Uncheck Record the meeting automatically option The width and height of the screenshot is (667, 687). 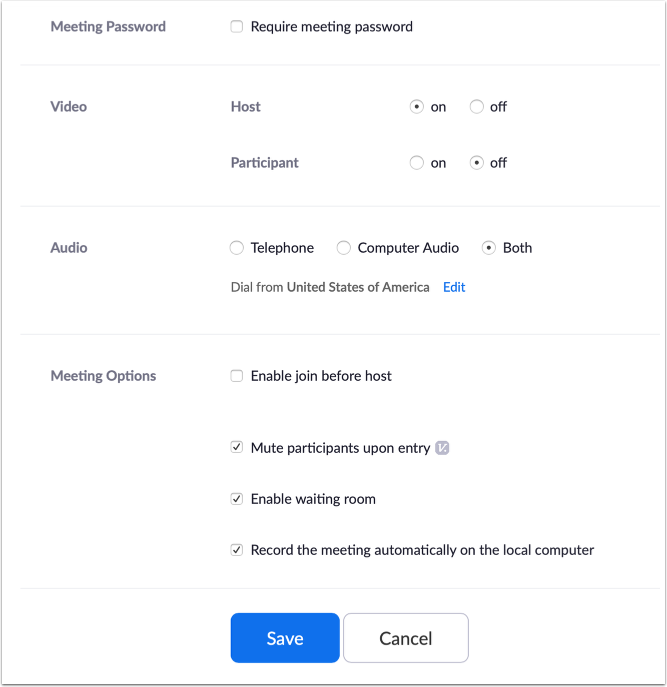coord(237,550)
